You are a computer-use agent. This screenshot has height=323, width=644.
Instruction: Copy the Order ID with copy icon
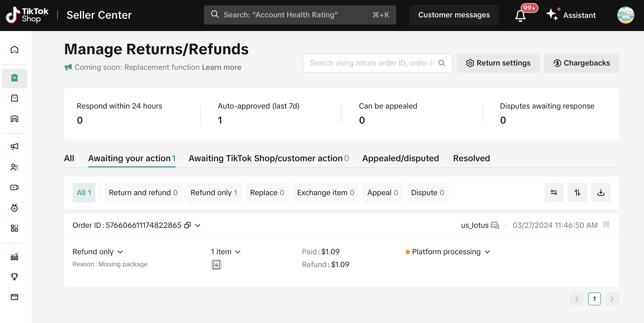point(188,225)
